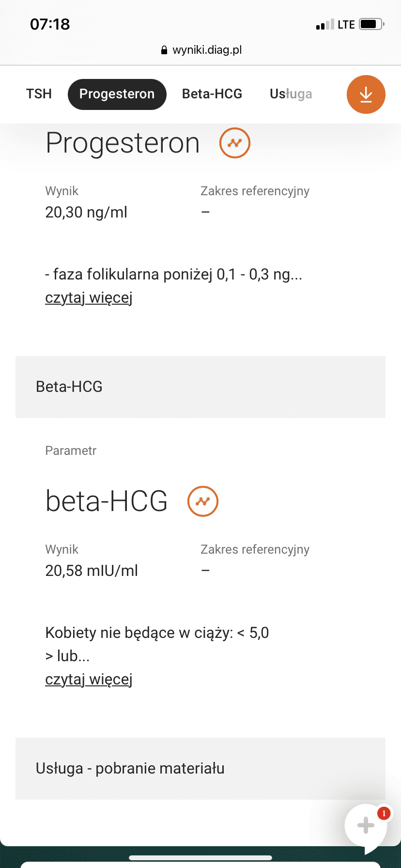Switch to the TSH tab

[x=39, y=94]
